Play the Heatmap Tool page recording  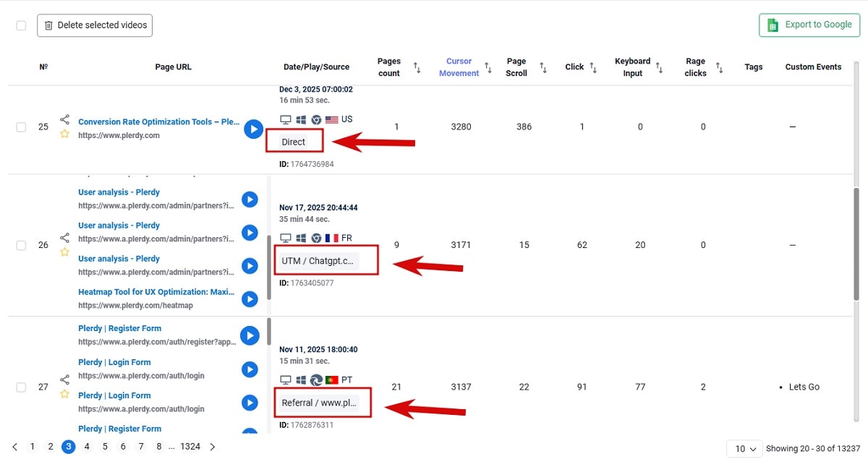tap(250, 299)
